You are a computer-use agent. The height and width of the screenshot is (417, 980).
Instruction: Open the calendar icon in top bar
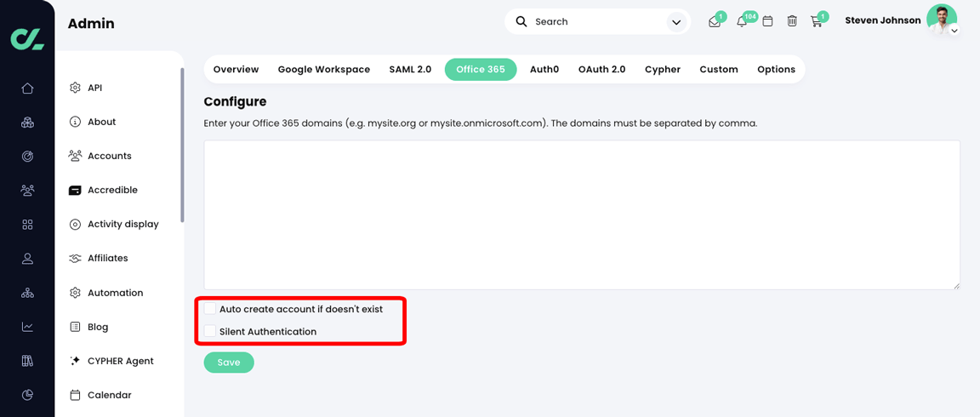[x=767, y=21]
